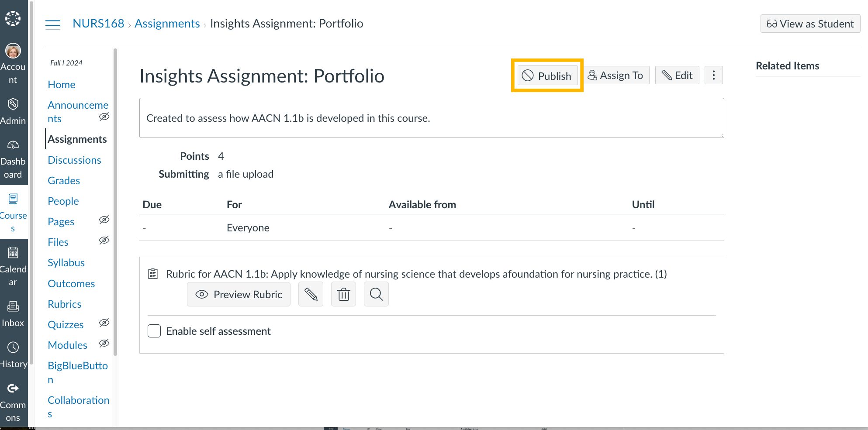Click the Preview Rubric button
The width and height of the screenshot is (868, 430).
[x=239, y=294]
